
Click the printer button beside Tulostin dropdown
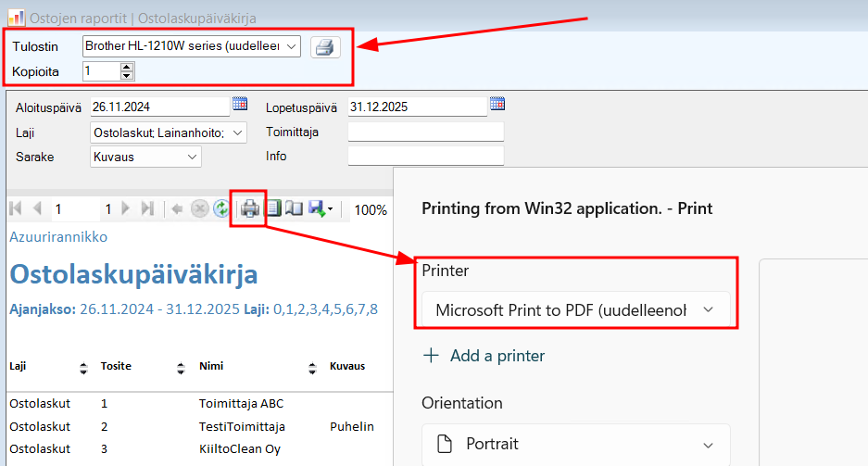(x=324, y=46)
